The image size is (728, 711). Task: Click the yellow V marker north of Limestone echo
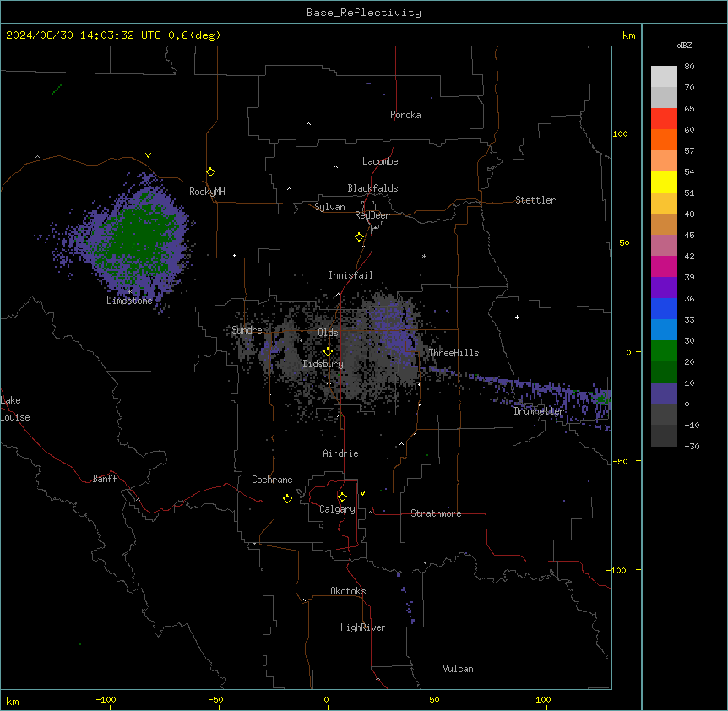pyautogui.click(x=148, y=155)
